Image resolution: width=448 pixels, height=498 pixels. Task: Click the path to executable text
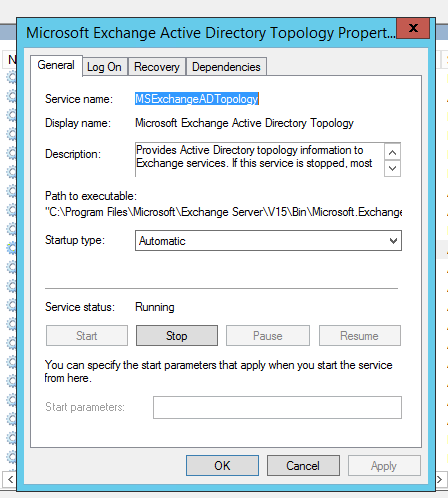pyautogui.click(x=223, y=212)
